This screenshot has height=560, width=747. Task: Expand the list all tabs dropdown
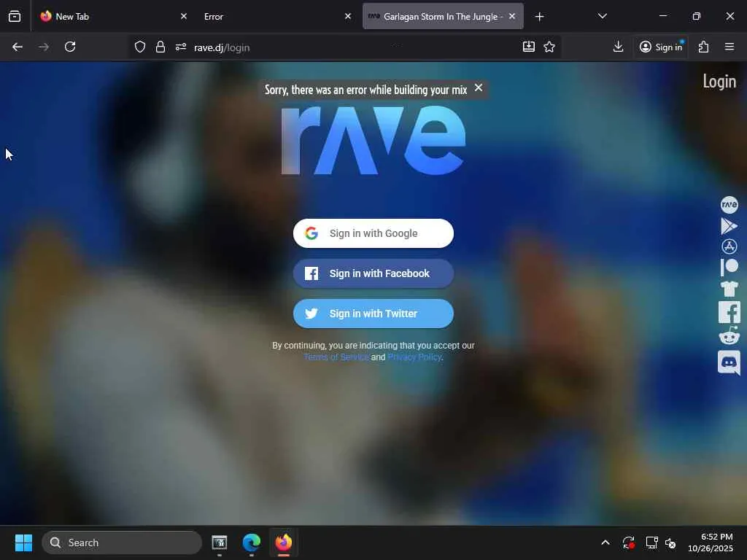tap(602, 16)
